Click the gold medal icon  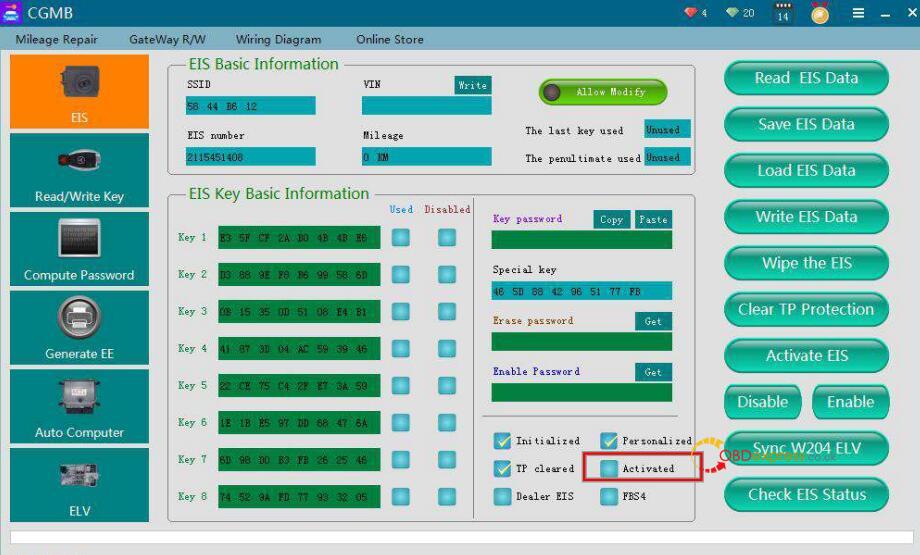pyautogui.click(x=820, y=13)
